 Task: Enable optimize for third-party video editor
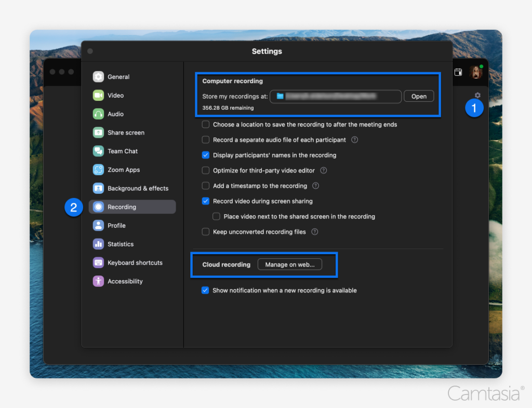tap(206, 170)
